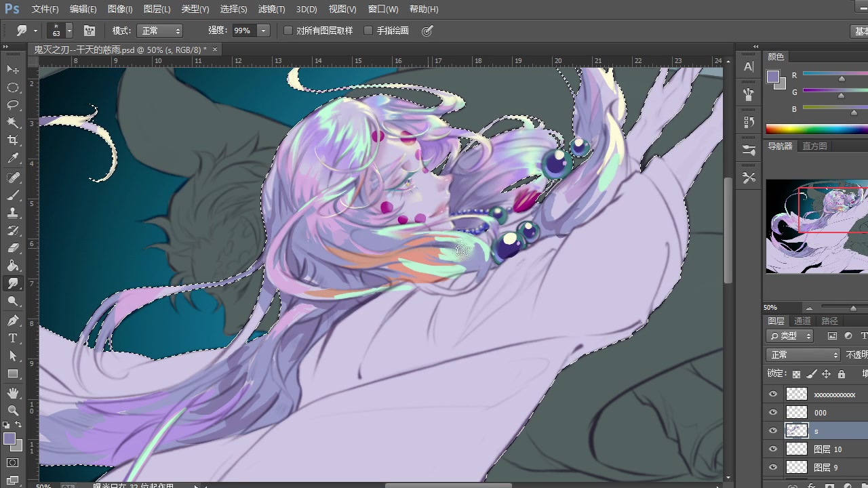Open the workspace 基本 dropdown
Screen dimensions: 868x488
pyautogui.click(x=860, y=31)
